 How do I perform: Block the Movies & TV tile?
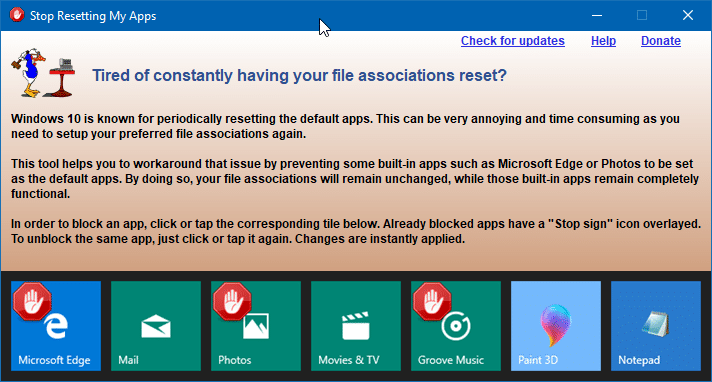point(356,326)
